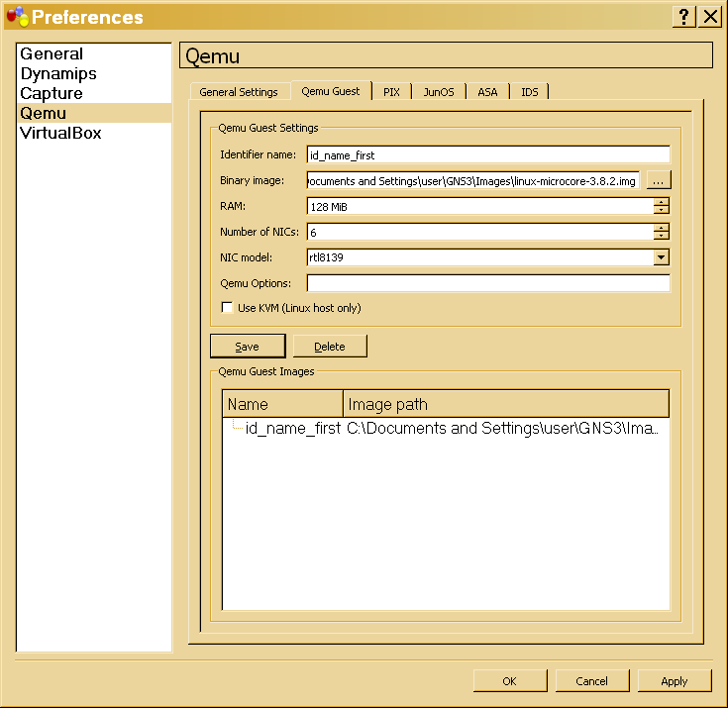Select the id_name_first row in images list
Screen dimensions: 728x708
292,428
